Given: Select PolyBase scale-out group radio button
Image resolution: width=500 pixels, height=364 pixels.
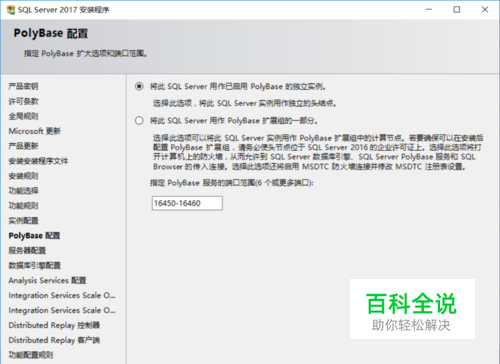Looking at the screenshot, I should click(139, 121).
